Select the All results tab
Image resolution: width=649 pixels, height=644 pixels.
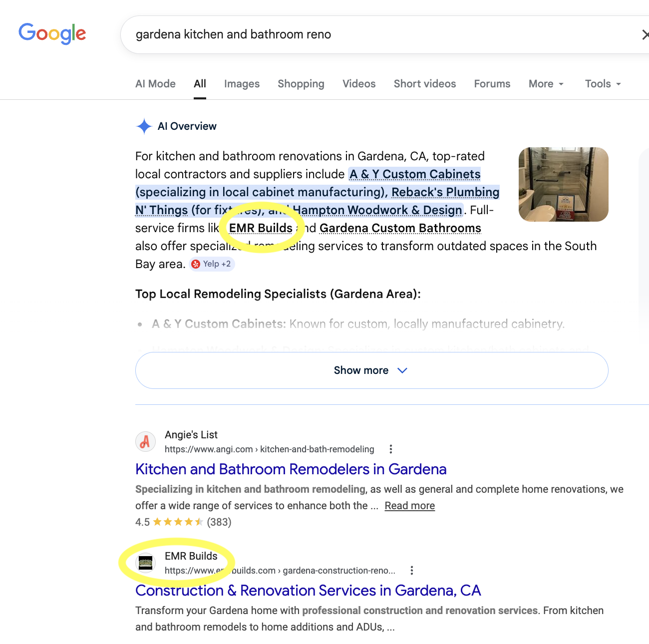[x=200, y=84]
